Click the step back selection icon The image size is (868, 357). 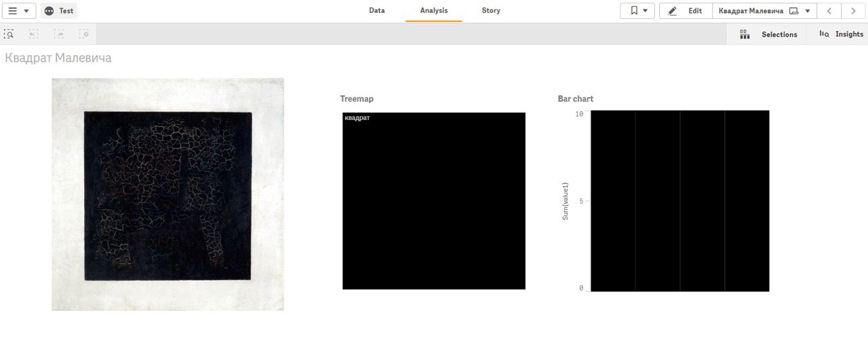[x=33, y=34]
